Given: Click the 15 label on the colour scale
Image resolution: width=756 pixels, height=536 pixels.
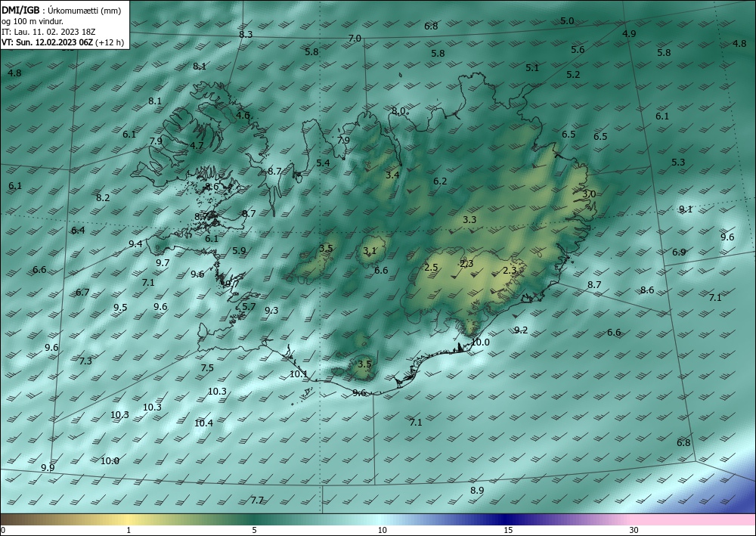Looking at the screenshot, I should point(508,530).
